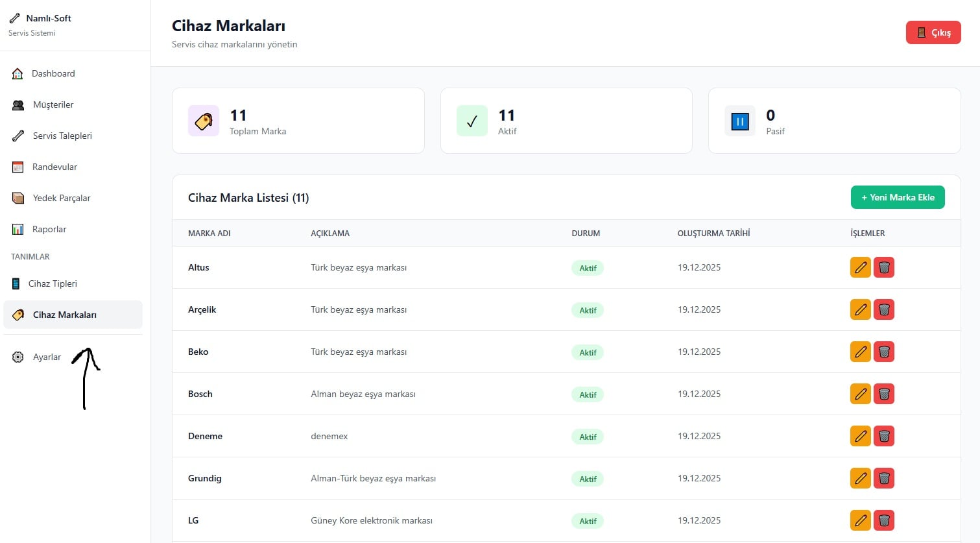This screenshot has height=543, width=980.
Task: Click Cihaz Marka Listesi (11) heading
Action: click(248, 198)
